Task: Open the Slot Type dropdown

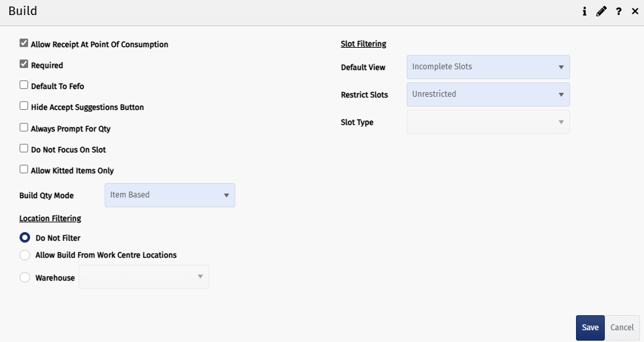Action: tap(488, 122)
